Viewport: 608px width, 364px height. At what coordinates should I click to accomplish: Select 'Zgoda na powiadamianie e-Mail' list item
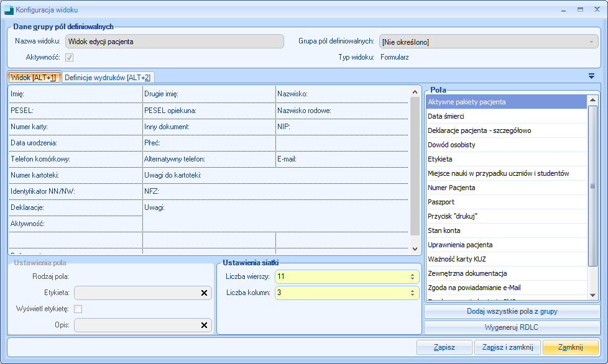(507, 288)
